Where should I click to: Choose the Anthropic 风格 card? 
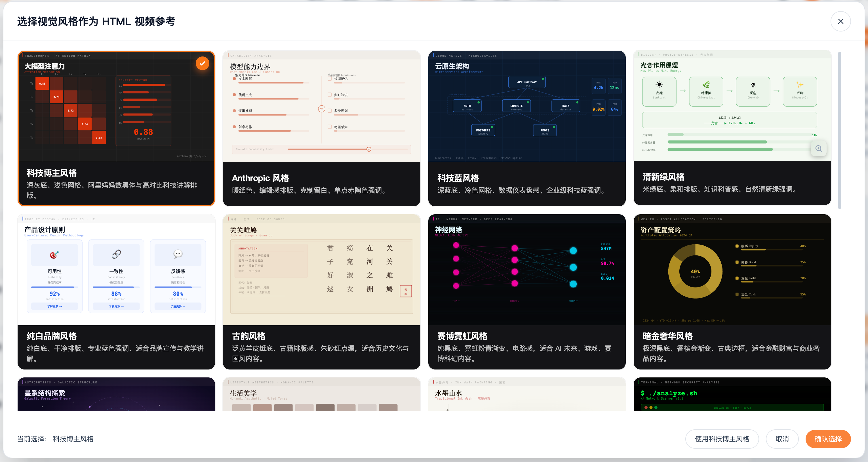tap(321, 128)
